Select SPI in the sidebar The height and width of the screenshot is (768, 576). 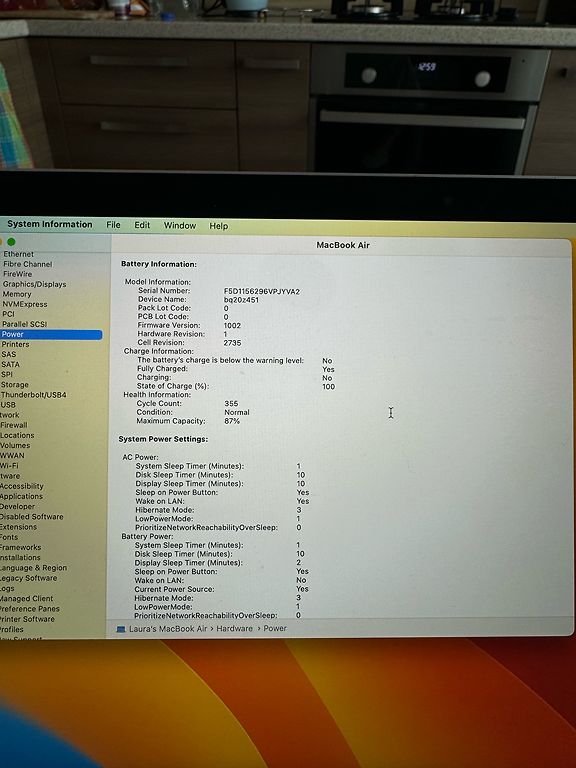click(x=7, y=374)
